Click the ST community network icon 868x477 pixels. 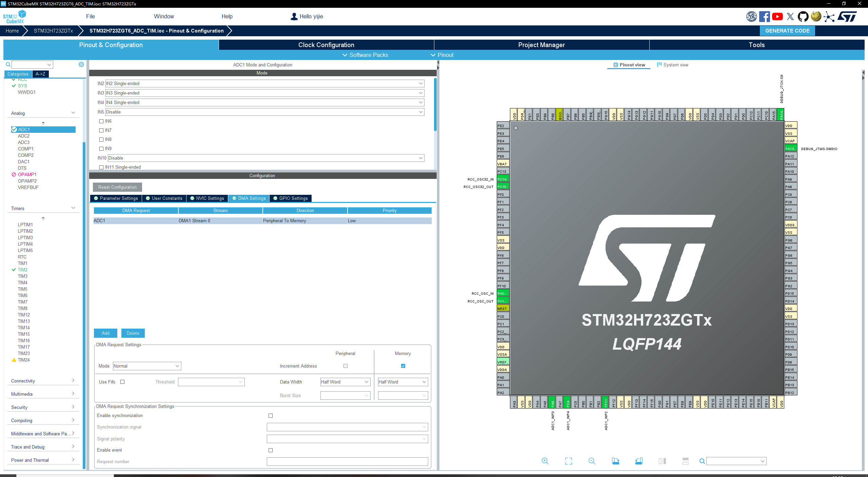829,16
